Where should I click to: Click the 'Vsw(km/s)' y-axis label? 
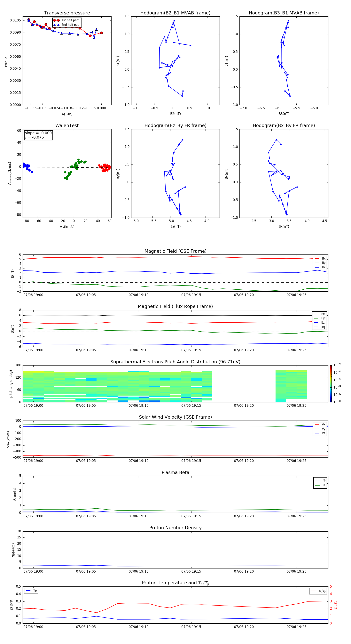tap(8, 439)
